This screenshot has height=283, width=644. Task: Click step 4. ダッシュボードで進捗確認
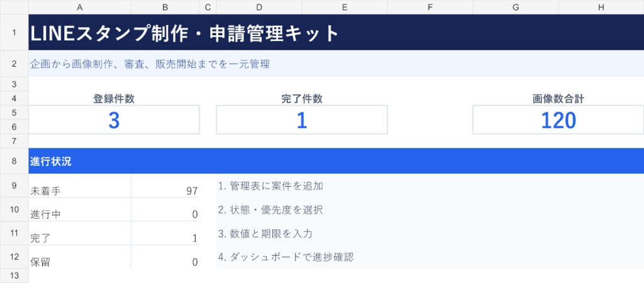[x=286, y=258]
